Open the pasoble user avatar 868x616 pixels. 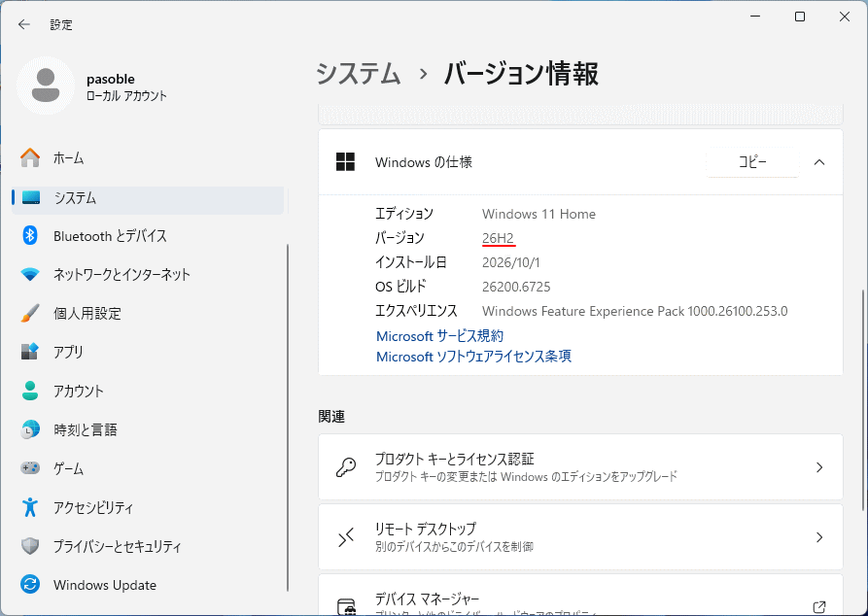(46, 86)
